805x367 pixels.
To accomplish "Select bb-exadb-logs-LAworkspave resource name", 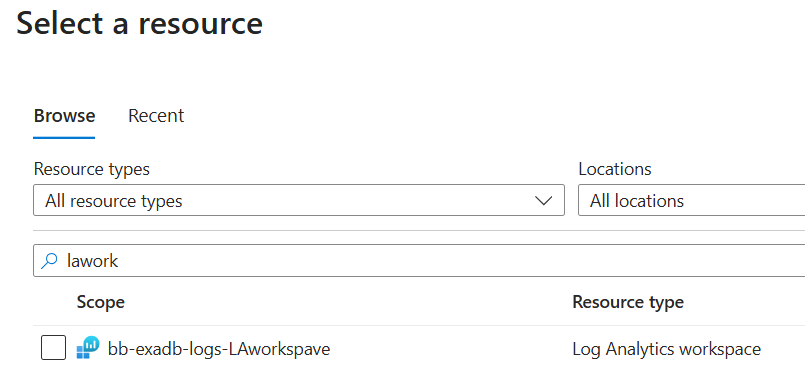I will tap(219, 349).
